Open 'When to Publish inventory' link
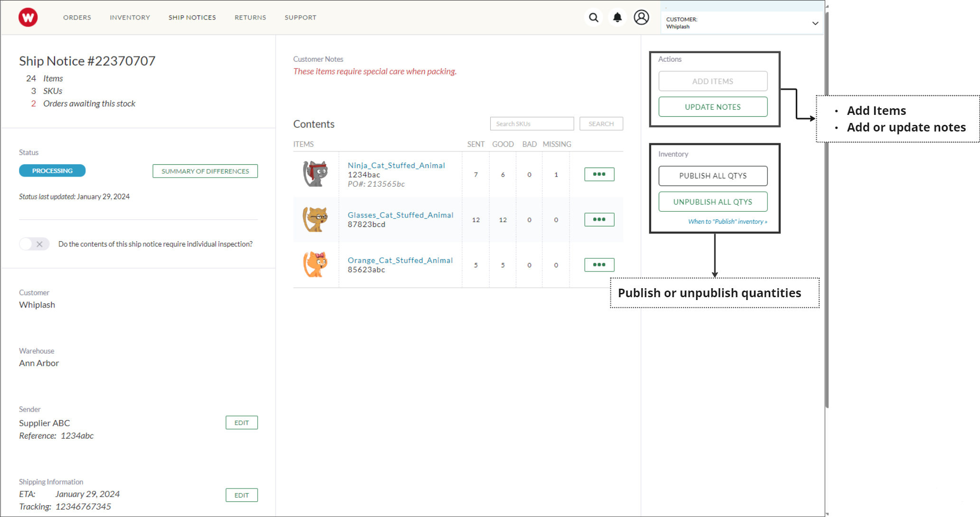Image resolution: width=980 pixels, height=517 pixels. coord(727,222)
